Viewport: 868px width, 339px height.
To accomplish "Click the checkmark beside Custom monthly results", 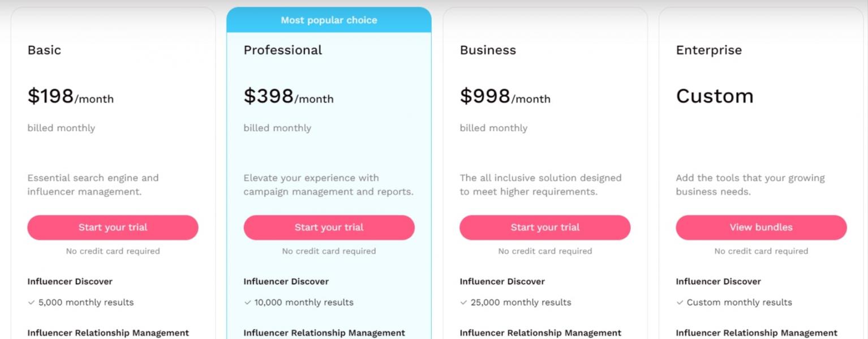I will 680,302.
